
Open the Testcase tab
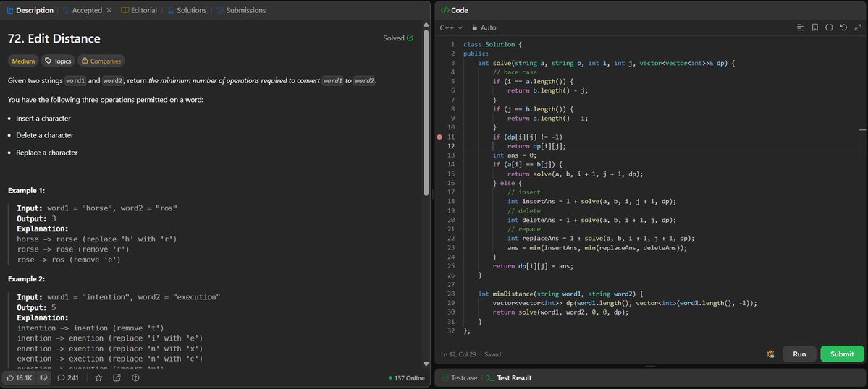tap(459, 378)
